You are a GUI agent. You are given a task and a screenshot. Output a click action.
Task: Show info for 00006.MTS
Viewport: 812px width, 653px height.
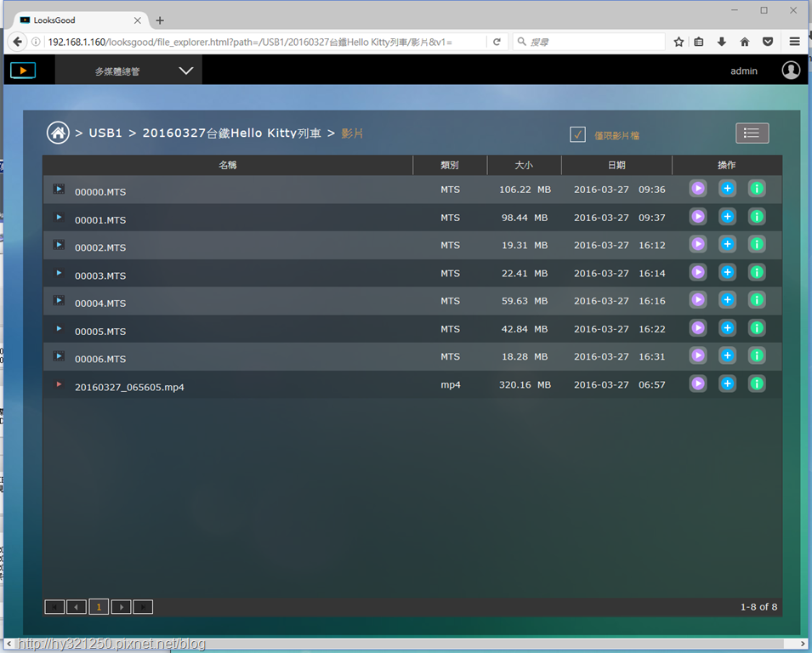pyautogui.click(x=757, y=355)
